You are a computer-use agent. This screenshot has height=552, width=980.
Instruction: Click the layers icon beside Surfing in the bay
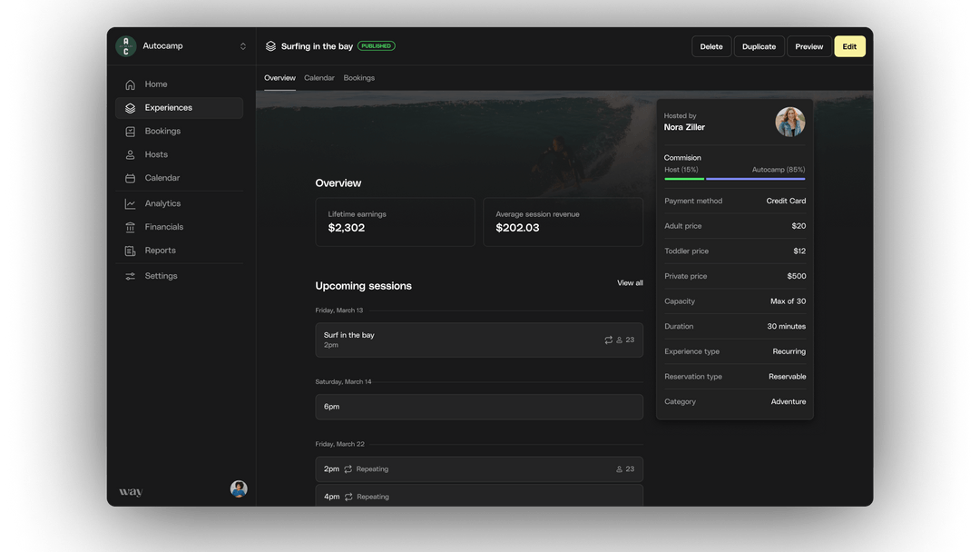click(x=270, y=46)
